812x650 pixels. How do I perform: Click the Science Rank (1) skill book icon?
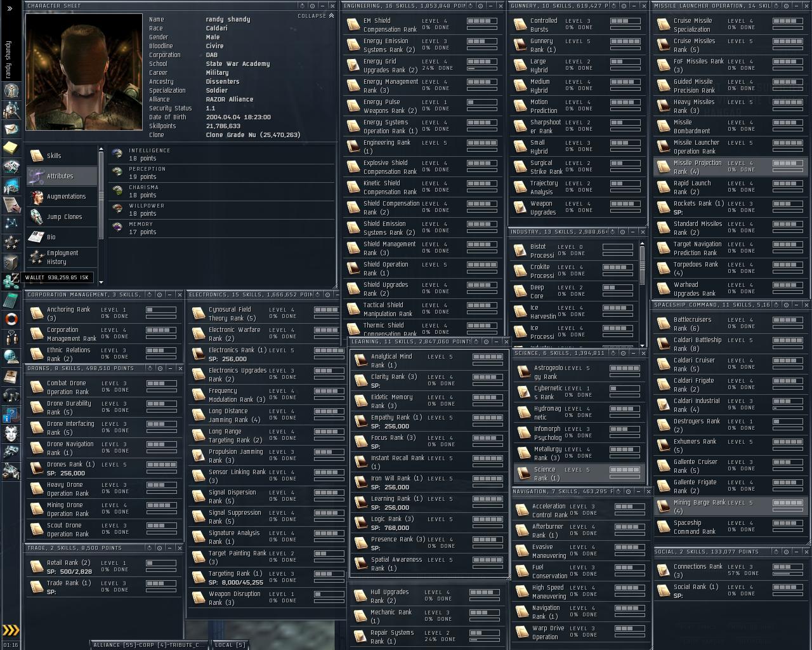point(523,474)
